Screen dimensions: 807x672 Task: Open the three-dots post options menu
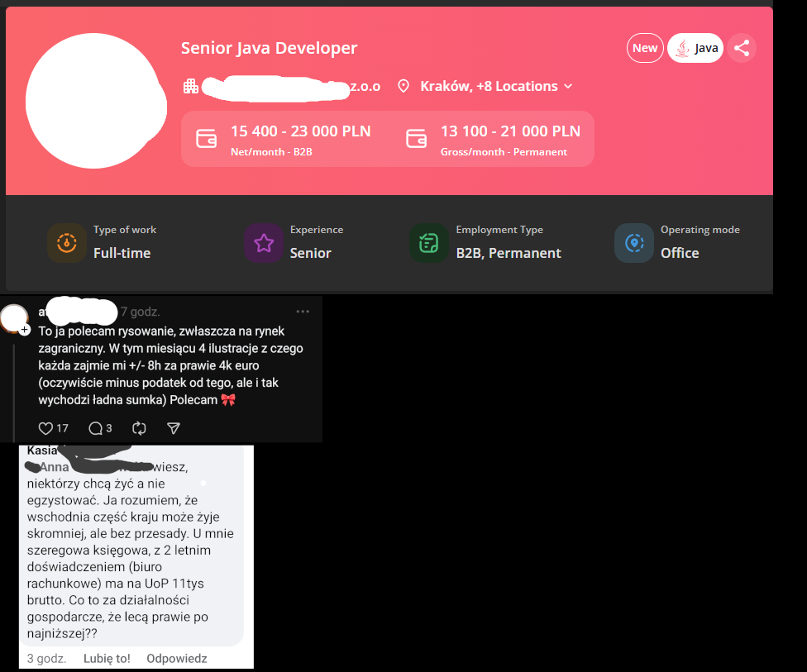coord(303,312)
